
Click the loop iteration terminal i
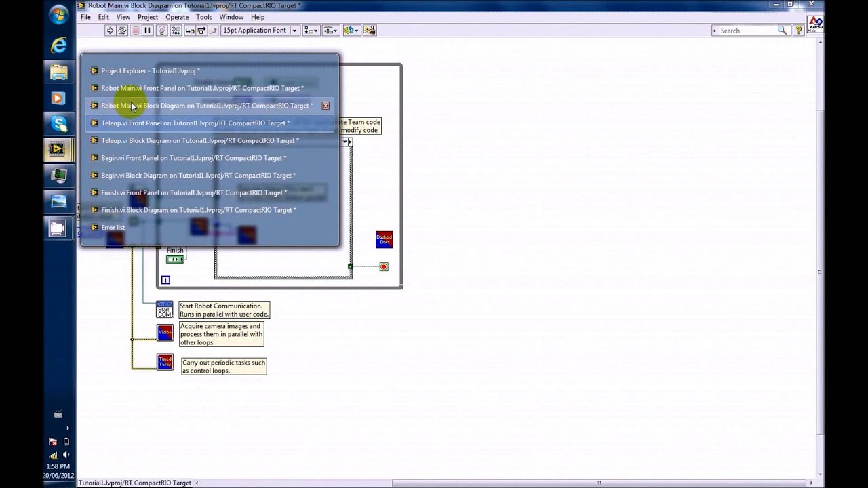tap(165, 280)
